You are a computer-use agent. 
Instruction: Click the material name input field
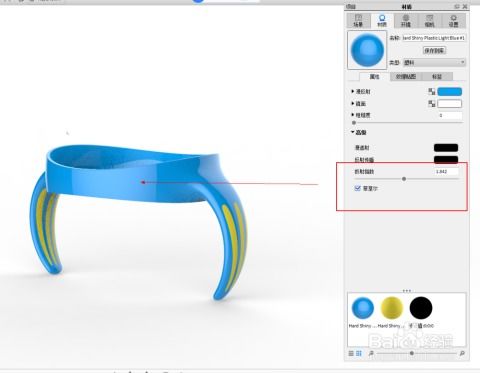pos(434,38)
